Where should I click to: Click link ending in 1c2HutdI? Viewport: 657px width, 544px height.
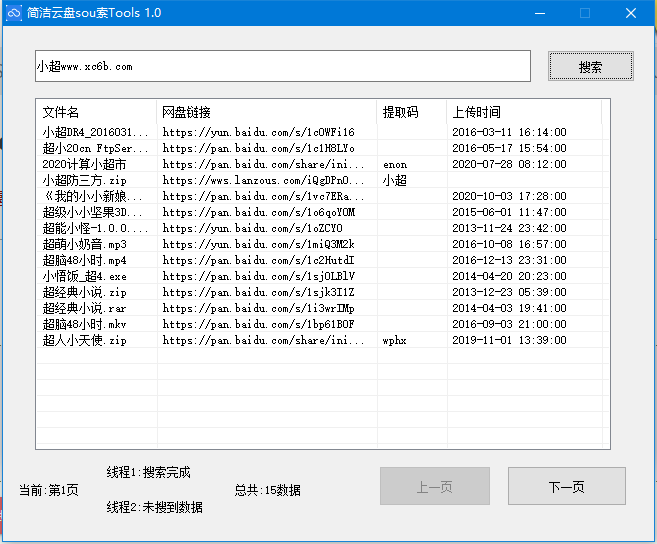pos(259,260)
